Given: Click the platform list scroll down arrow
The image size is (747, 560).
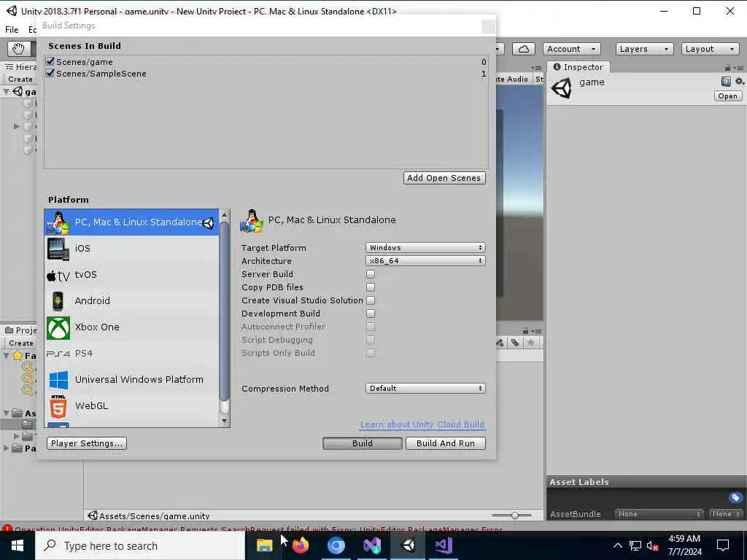Looking at the screenshot, I should click(x=225, y=422).
